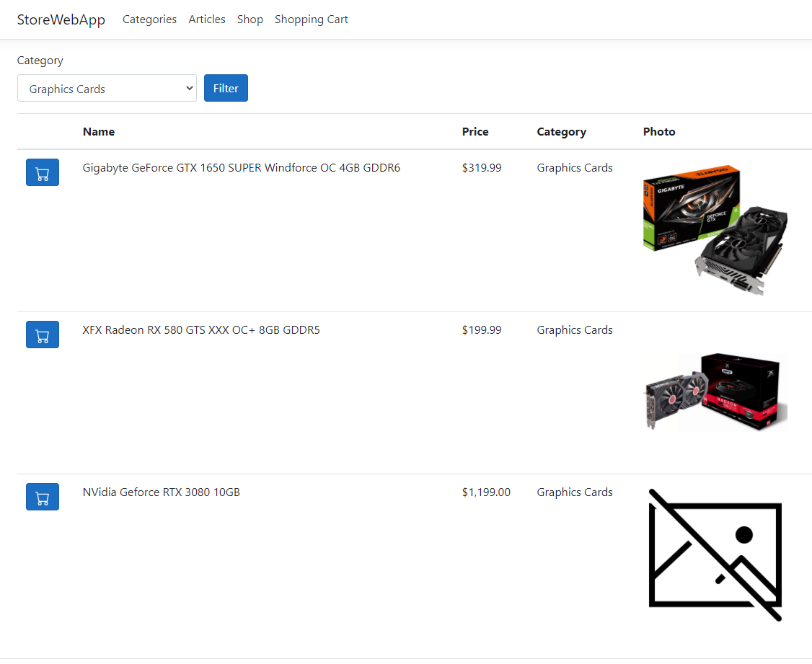Add NVidia Geforce RTX 3080 to cart
The image size is (812, 664).
click(43, 497)
